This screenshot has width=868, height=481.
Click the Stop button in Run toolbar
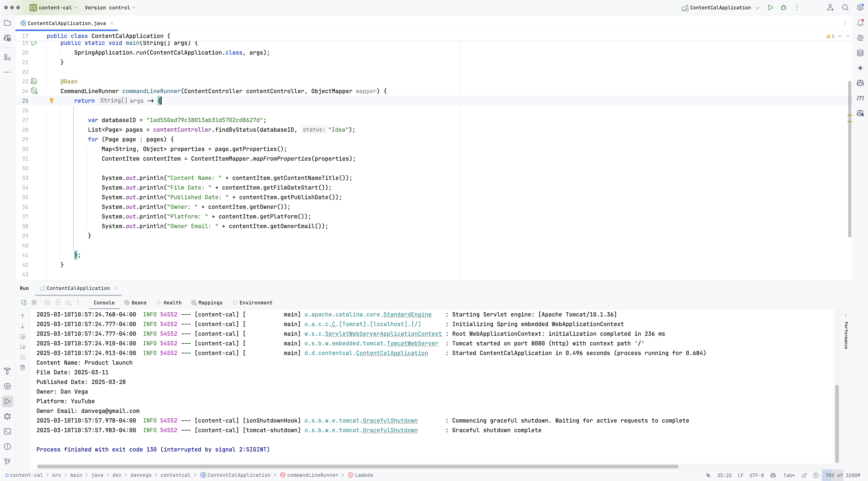click(x=34, y=302)
